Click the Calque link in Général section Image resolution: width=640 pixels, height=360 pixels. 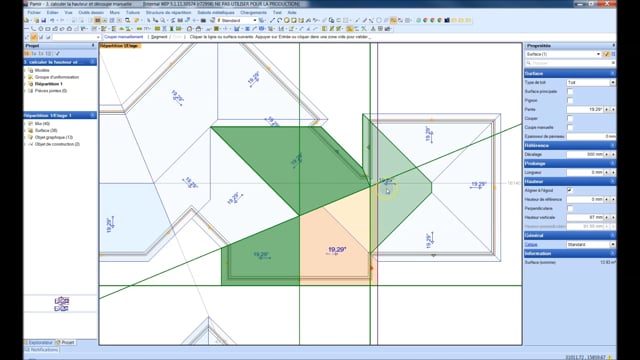click(531, 244)
